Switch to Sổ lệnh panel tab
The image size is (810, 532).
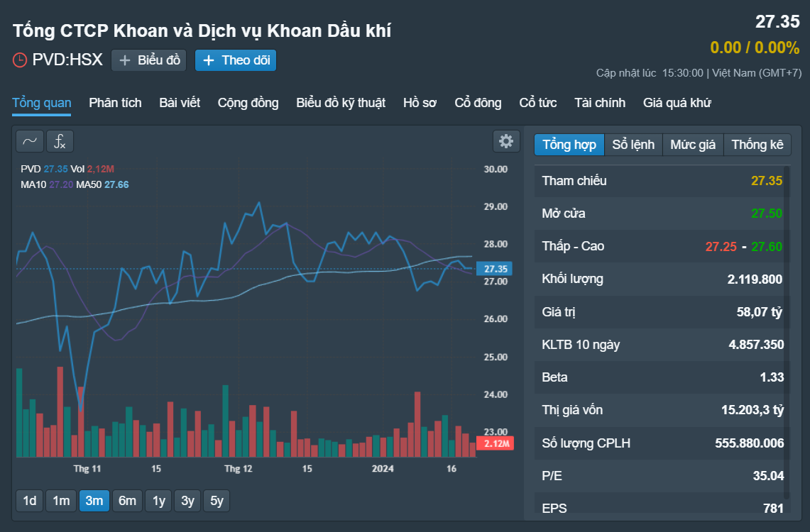[x=633, y=145]
